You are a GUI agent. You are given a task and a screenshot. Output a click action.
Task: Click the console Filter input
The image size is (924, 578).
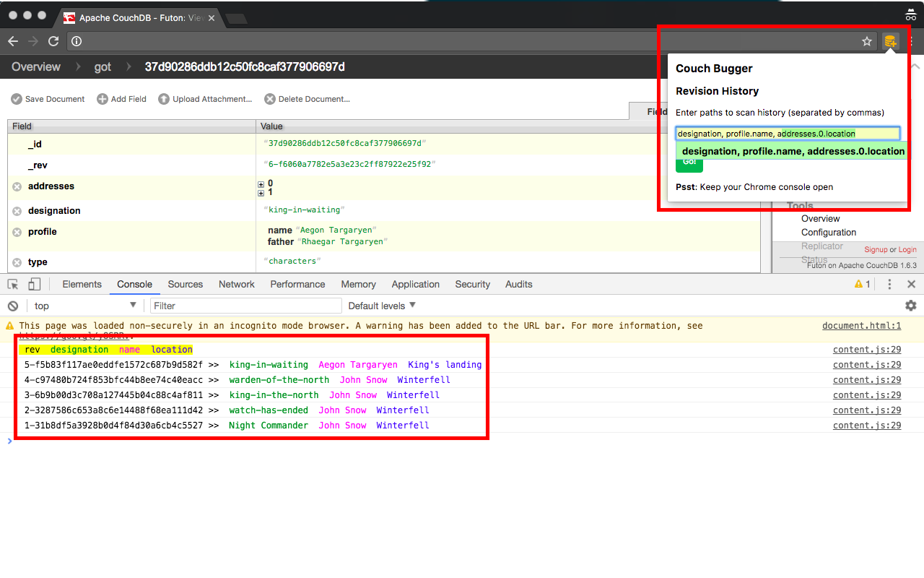tap(245, 306)
